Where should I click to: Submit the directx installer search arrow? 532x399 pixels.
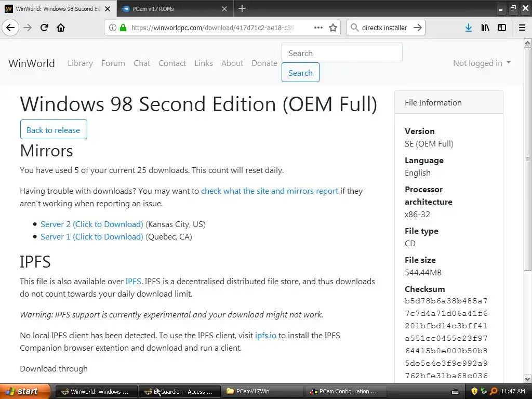point(418,28)
